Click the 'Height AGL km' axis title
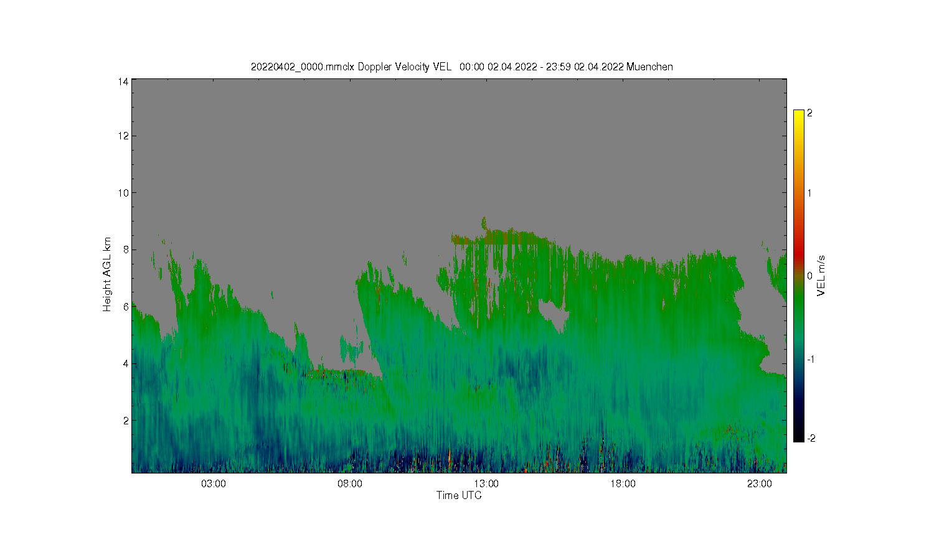Viewport: 934px width, 560px height. pyautogui.click(x=107, y=274)
